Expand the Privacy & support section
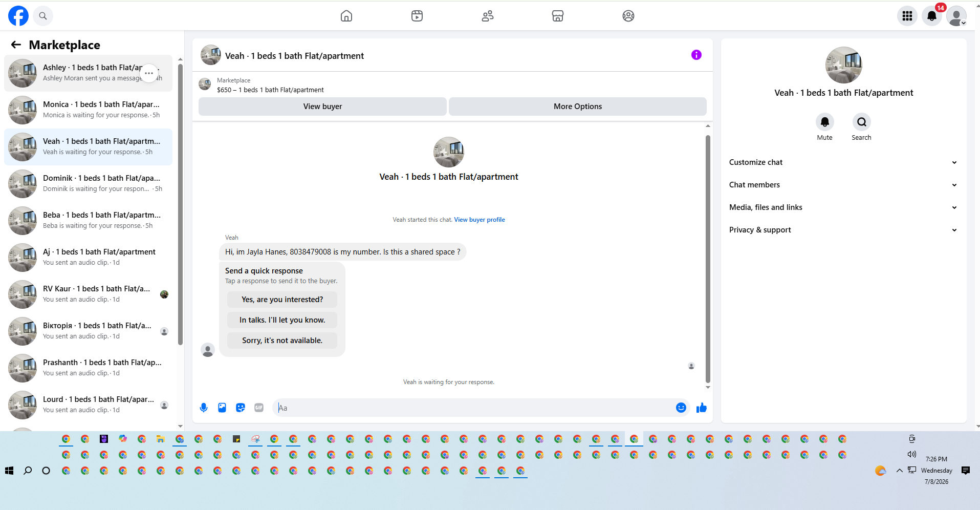This screenshot has height=510, width=980. [x=843, y=230]
